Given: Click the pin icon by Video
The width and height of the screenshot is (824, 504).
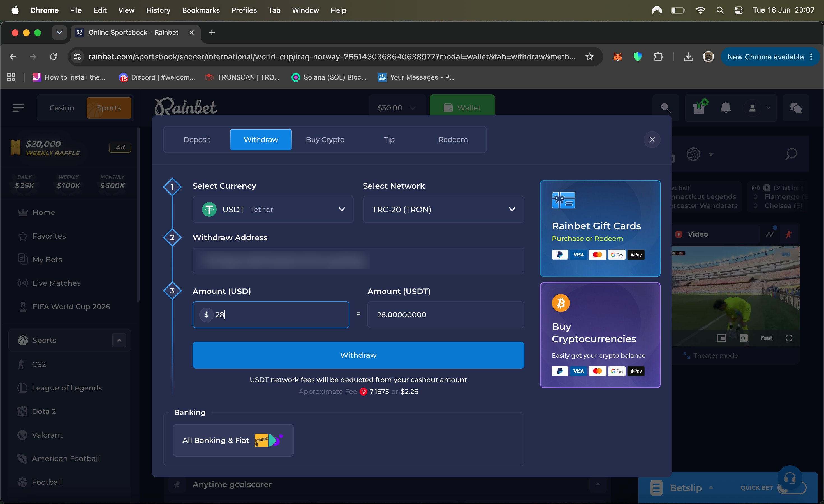Looking at the screenshot, I should [x=788, y=234].
